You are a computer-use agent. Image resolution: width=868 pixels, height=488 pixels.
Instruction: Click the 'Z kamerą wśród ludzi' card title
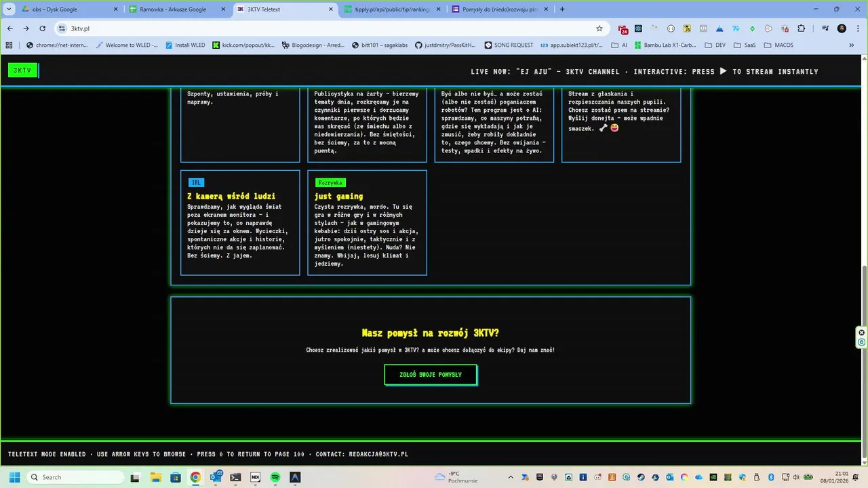pyautogui.click(x=231, y=196)
